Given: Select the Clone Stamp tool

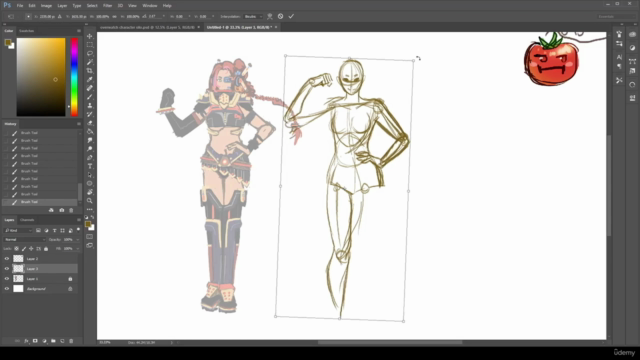Looking at the screenshot, I should tap(90, 105).
